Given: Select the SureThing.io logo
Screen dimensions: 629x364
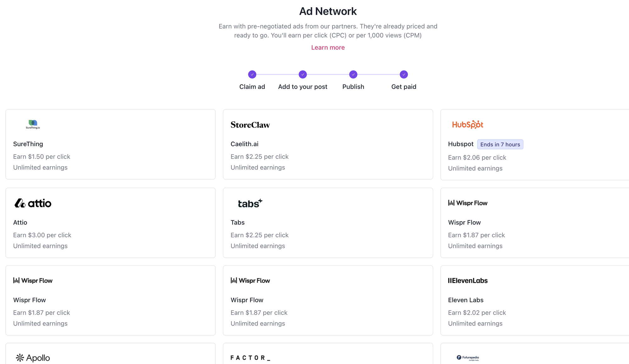Looking at the screenshot, I should coord(33,124).
